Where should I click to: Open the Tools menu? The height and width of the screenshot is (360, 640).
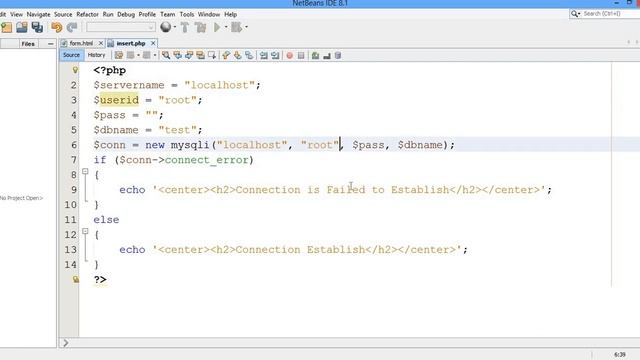pos(187,14)
